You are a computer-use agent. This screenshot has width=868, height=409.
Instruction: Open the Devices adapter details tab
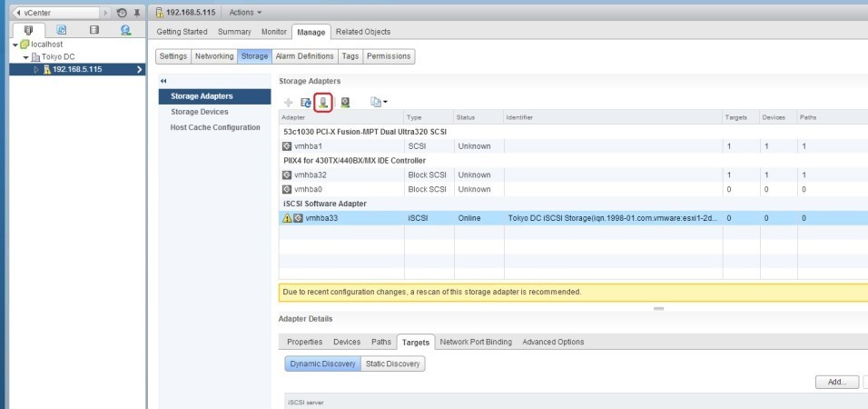[x=347, y=342]
